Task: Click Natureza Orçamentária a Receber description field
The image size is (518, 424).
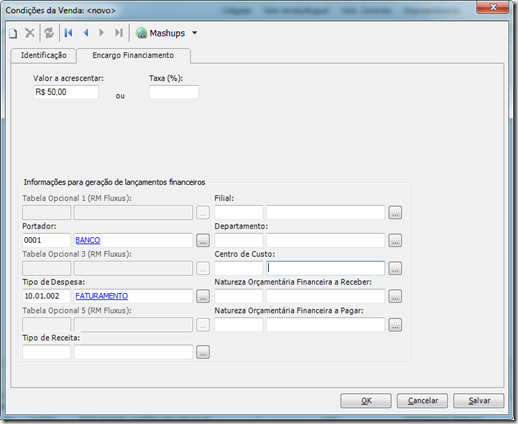Action: [325, 296]
